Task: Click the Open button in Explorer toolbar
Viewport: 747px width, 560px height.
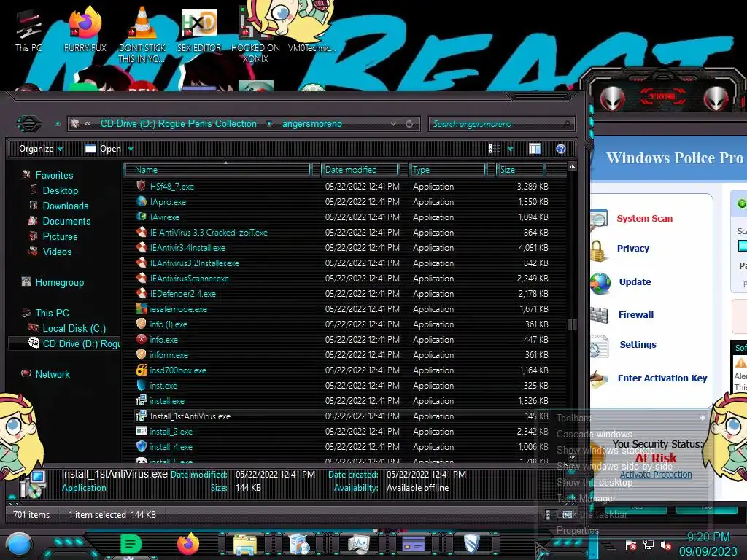Action: pos(103,149)
